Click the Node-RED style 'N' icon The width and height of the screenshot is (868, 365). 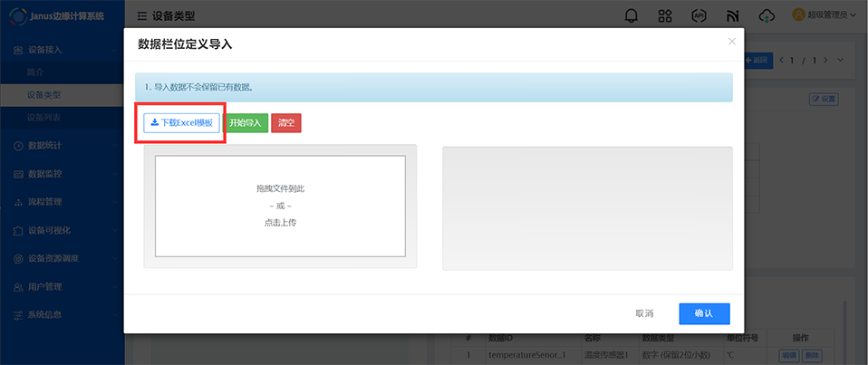pos(732,15)
